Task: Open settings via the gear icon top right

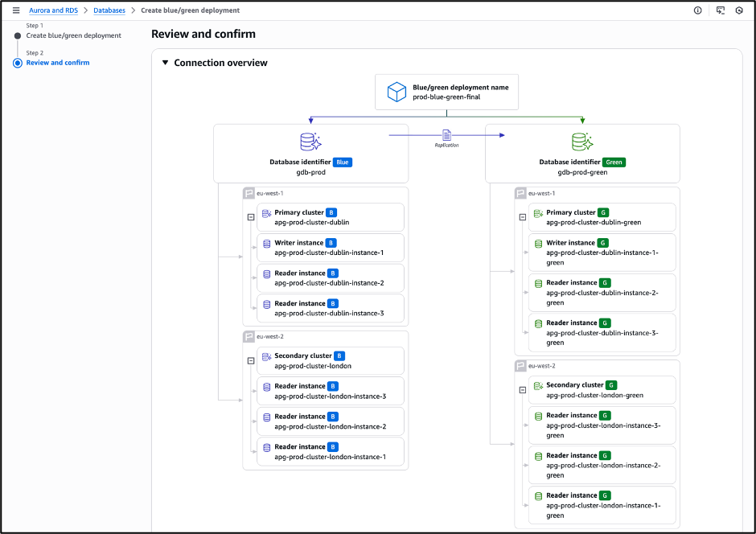Action: coord(740,10)
